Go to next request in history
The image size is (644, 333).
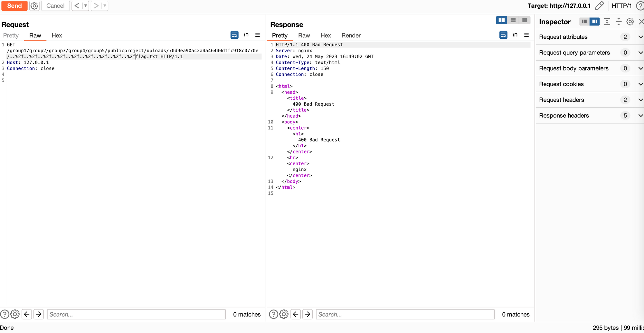(x=96, y=6)
